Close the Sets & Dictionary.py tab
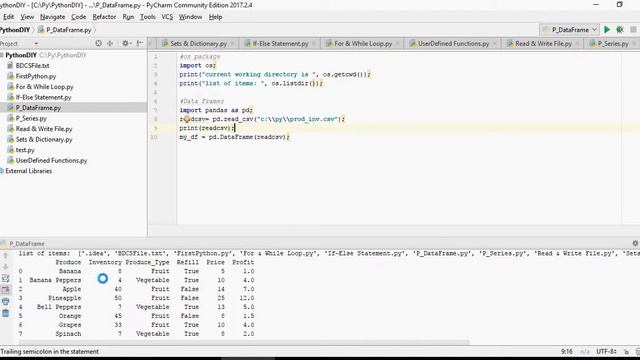This screenshot has width=640, height=360. pos(233,44)
